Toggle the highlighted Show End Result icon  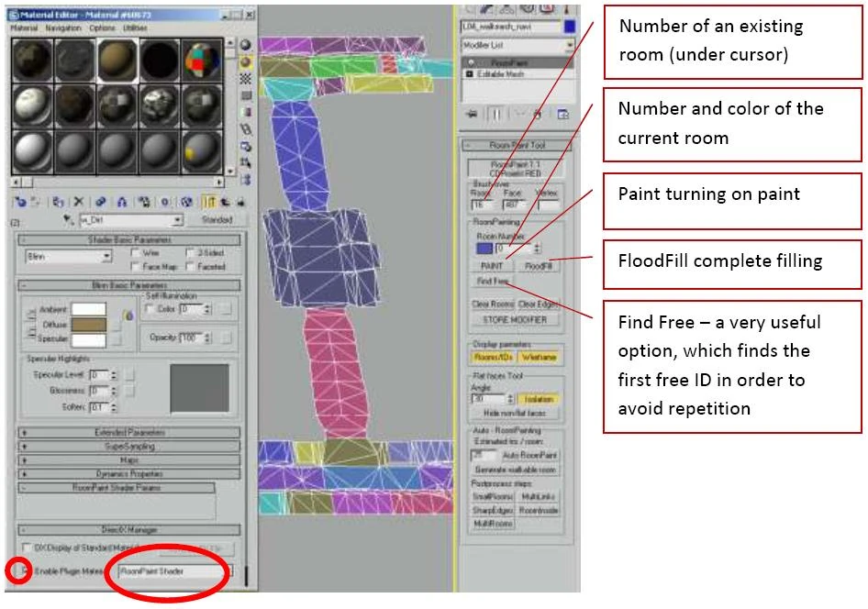tap(209, 202)
